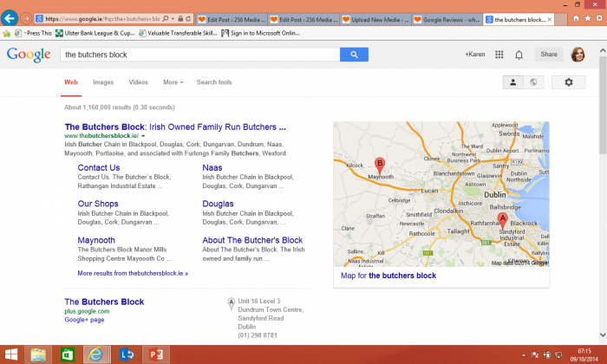Click the Google logo
Screen dimensions: 607x364
(x=29, y=55)
